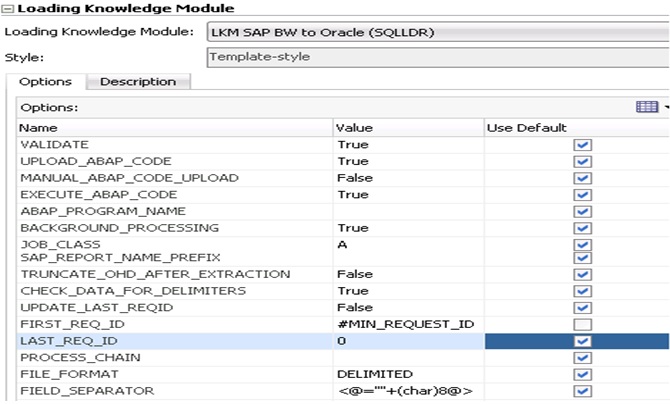Click the Name column header
This screenshot has height=404, width=670.
point(175,128)
